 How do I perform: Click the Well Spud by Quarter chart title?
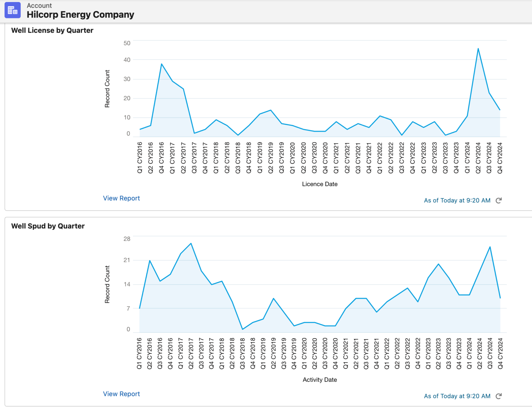point(48,226)
